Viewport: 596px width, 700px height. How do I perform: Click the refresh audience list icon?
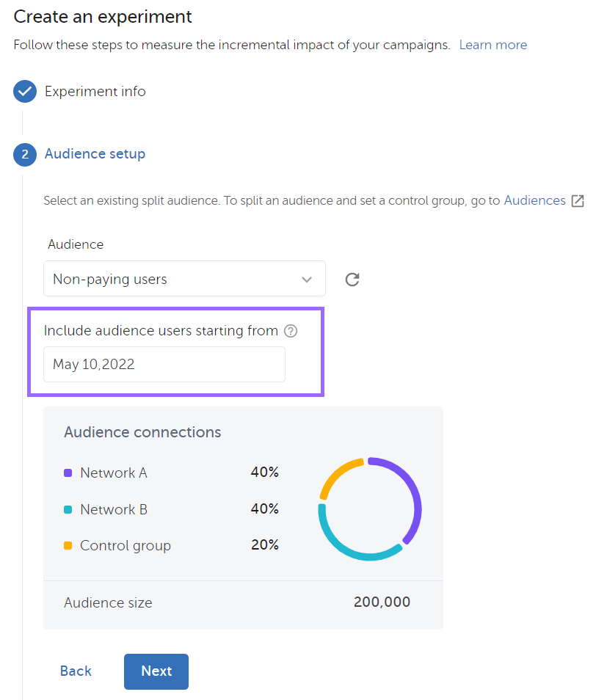[352, 280]
